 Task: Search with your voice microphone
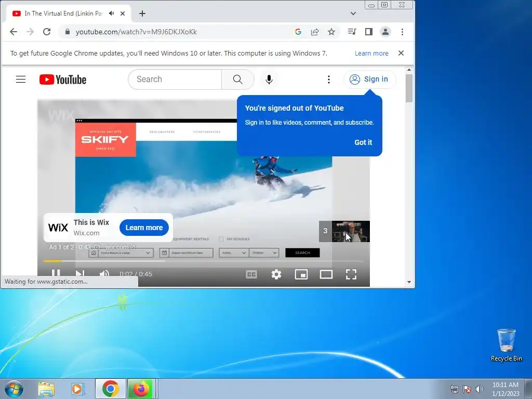269,79
